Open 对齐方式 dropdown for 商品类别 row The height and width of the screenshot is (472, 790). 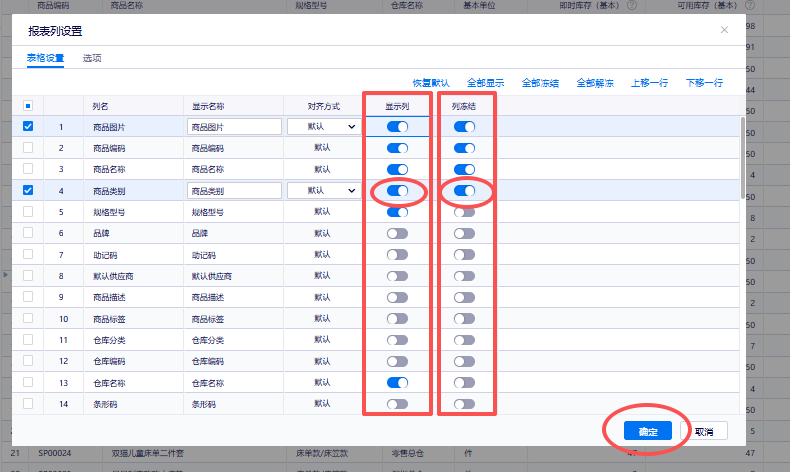coord(323,190)
